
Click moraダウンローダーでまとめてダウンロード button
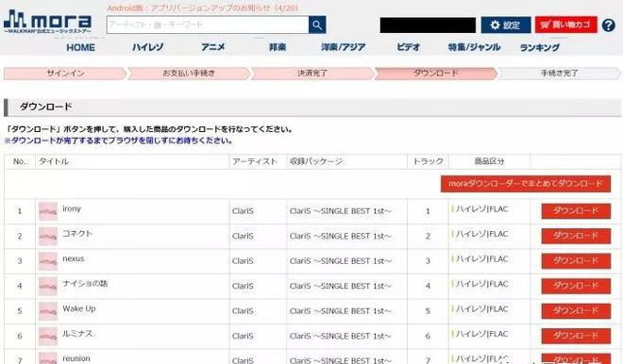[526, 184]
